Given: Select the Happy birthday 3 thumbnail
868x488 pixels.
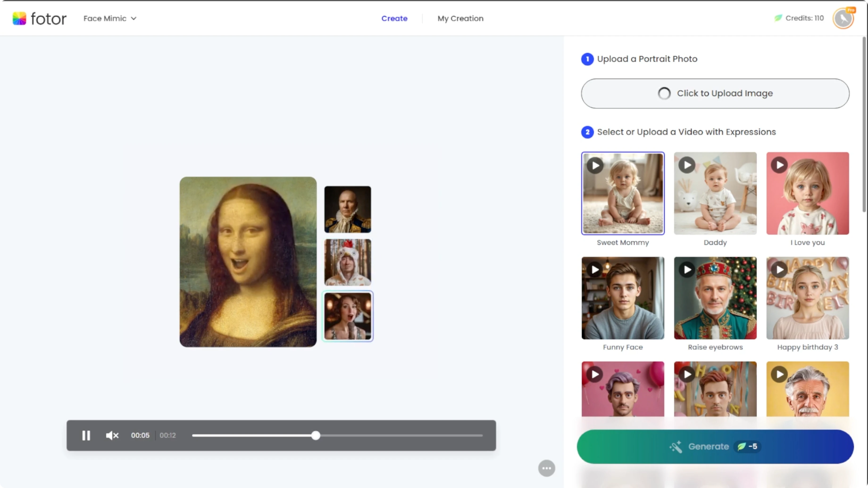Looking at the screenshot, I should (x=808, y=298).
